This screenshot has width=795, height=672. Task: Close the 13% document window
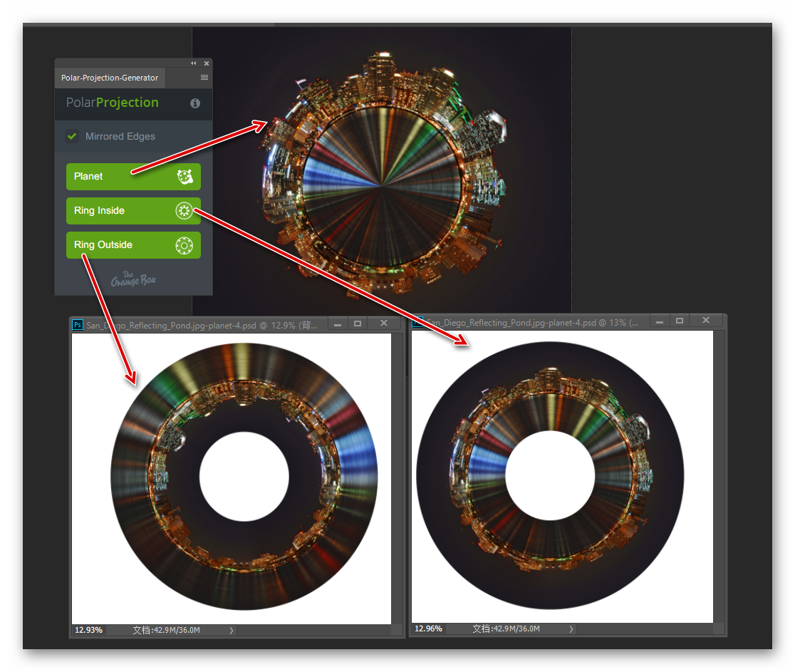pyautogui.click(x=706, y=320)
